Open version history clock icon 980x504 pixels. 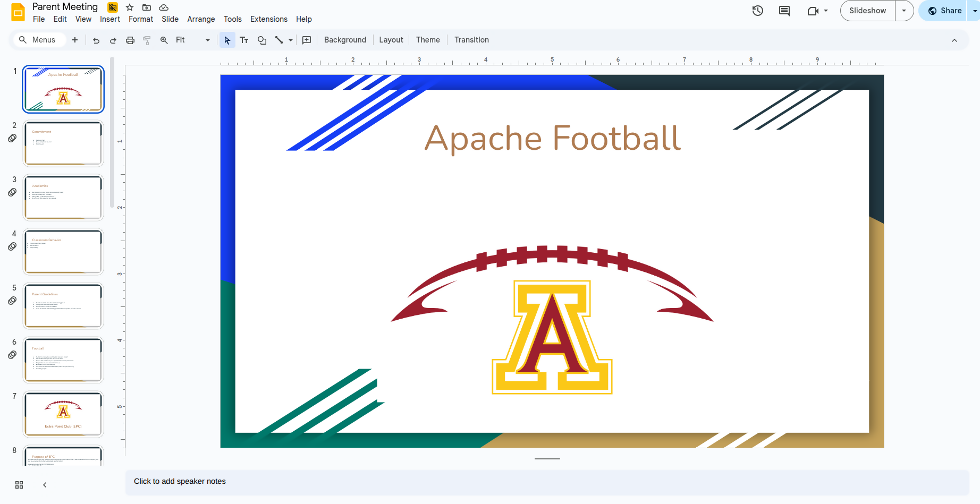tap(758, 11)
